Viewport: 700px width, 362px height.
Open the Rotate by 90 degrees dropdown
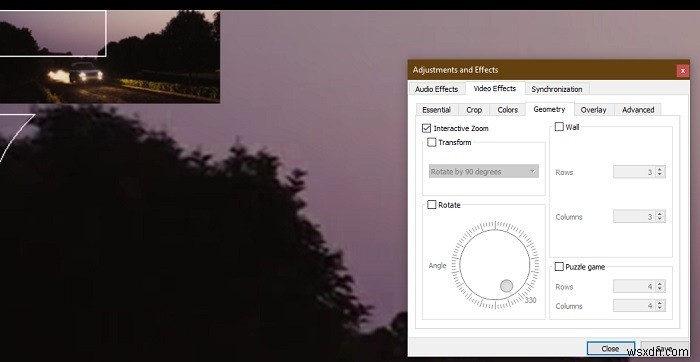coord(483,171)
